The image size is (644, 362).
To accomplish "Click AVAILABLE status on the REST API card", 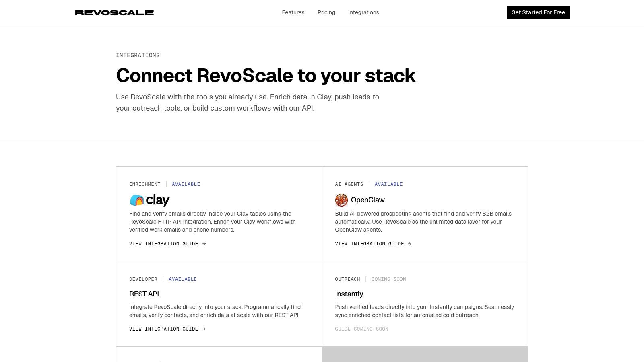I will (x=183, y=279).
